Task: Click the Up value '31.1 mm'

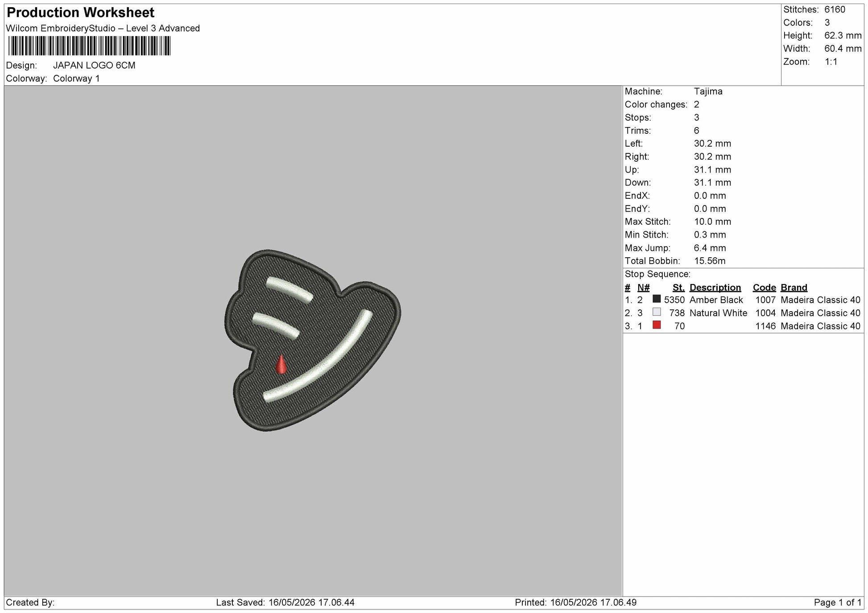Action: (712, 169)
